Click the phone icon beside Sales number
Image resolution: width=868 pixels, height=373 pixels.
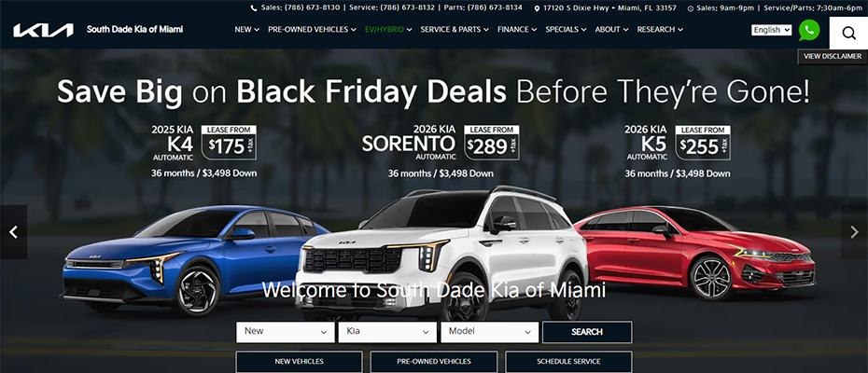[x=254, y=8]
